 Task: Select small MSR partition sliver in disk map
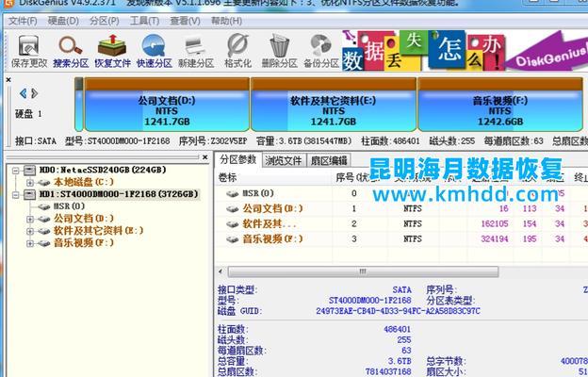[x=79, y=105]
